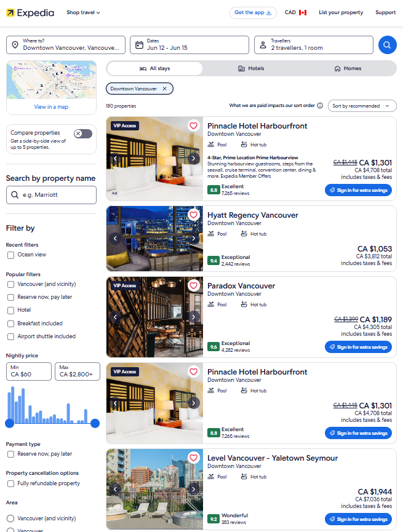Open the Travellers selector
The image size is (403, 532).
[313, 45]
